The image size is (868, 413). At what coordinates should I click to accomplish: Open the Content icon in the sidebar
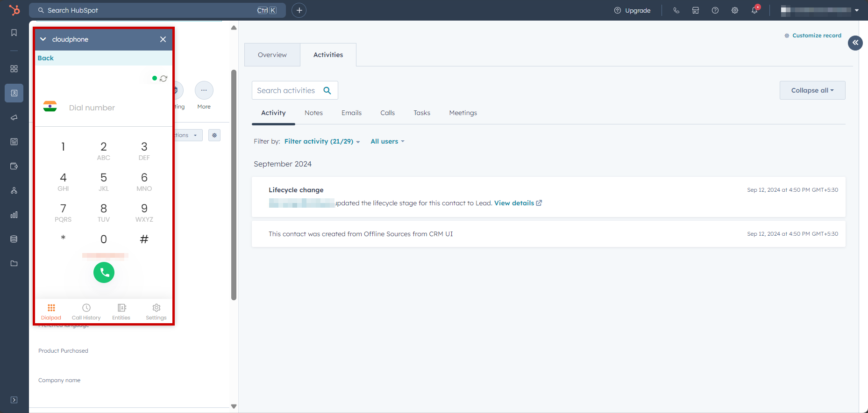[14, 142]
